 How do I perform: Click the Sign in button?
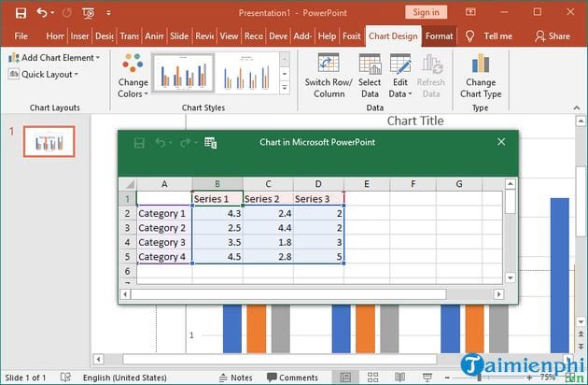coord(426,12)
